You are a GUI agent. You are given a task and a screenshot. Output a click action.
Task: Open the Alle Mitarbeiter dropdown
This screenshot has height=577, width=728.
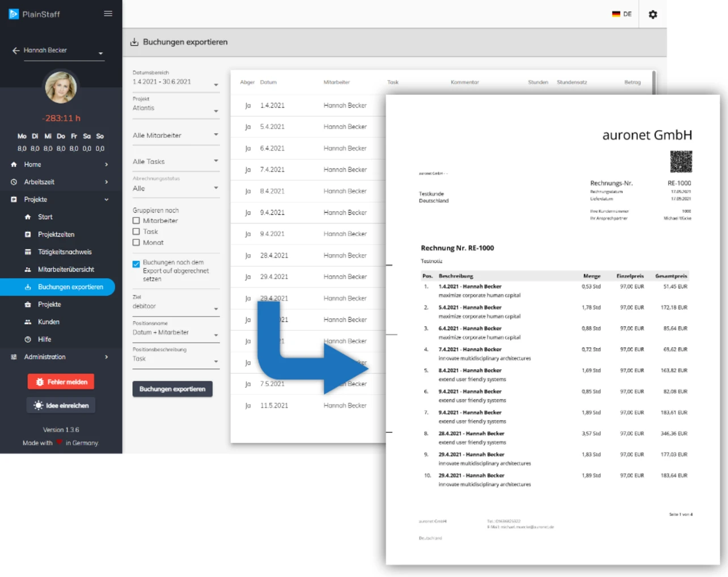176,136
